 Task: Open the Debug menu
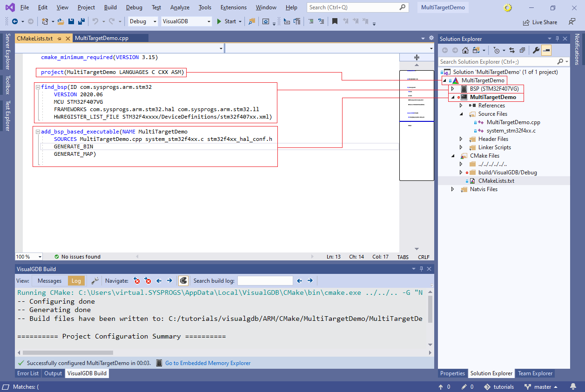tap(134, 7)
